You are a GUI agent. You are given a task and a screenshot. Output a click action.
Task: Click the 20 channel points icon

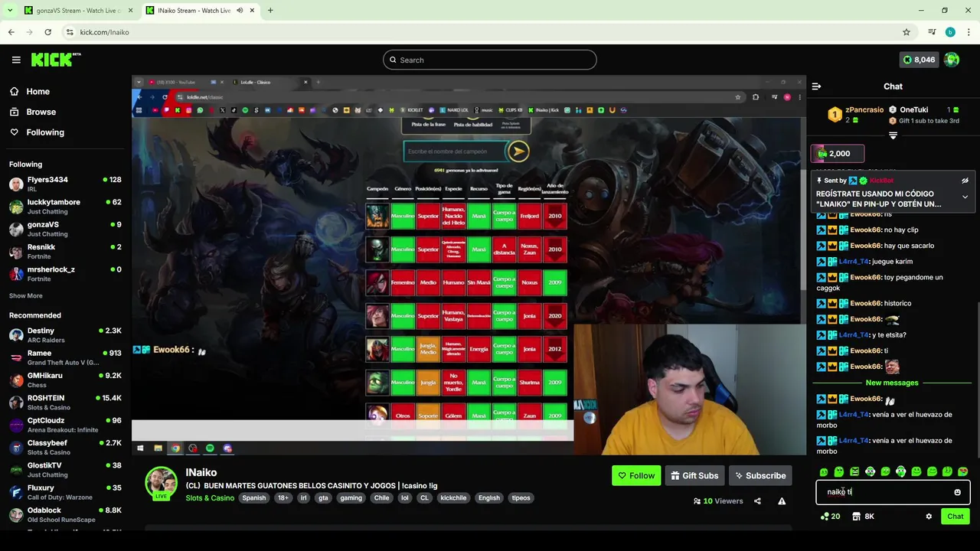tap(830, 517)
